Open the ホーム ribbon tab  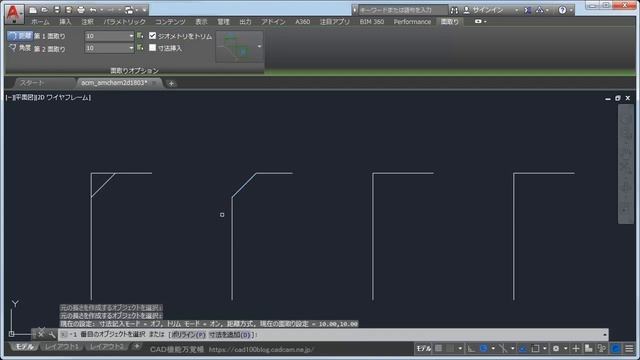(x=40, y=22)
